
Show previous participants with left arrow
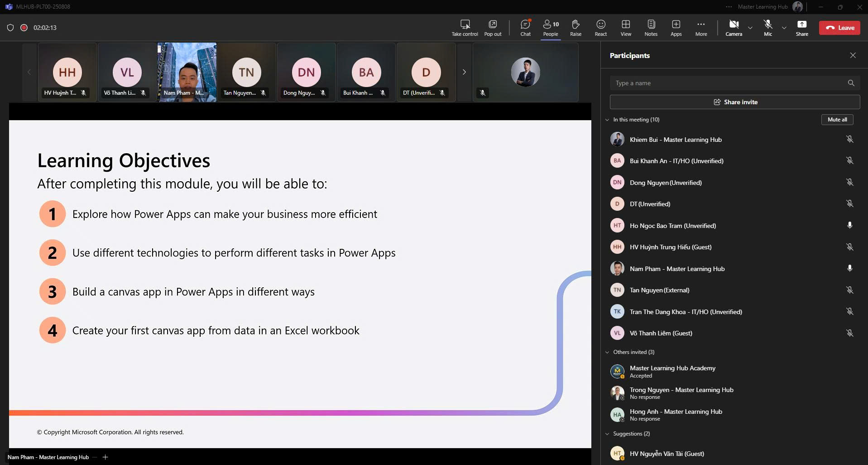[29, 72]
